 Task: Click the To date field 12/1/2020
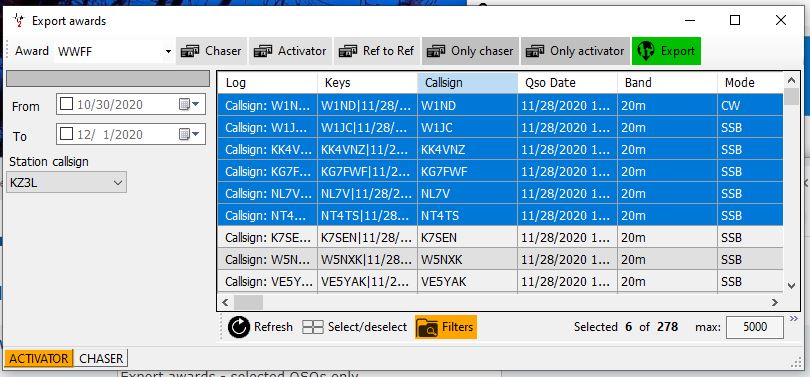(131, 134)
